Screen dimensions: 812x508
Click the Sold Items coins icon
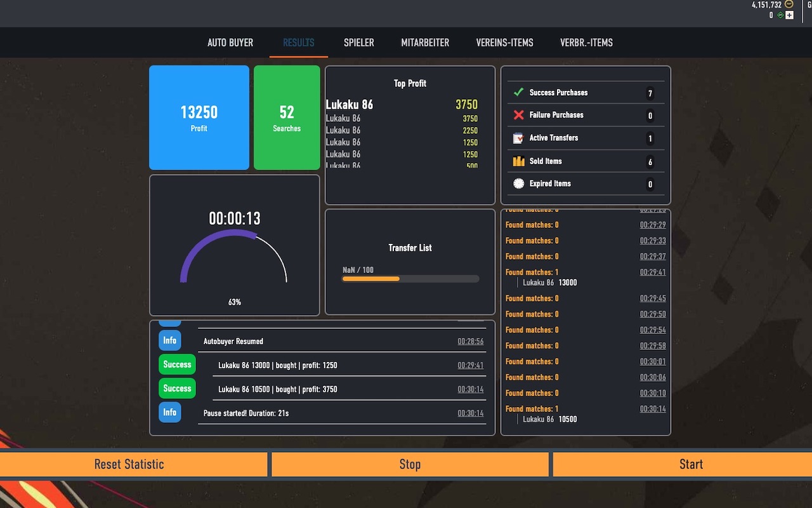click(x=518, y=161)
